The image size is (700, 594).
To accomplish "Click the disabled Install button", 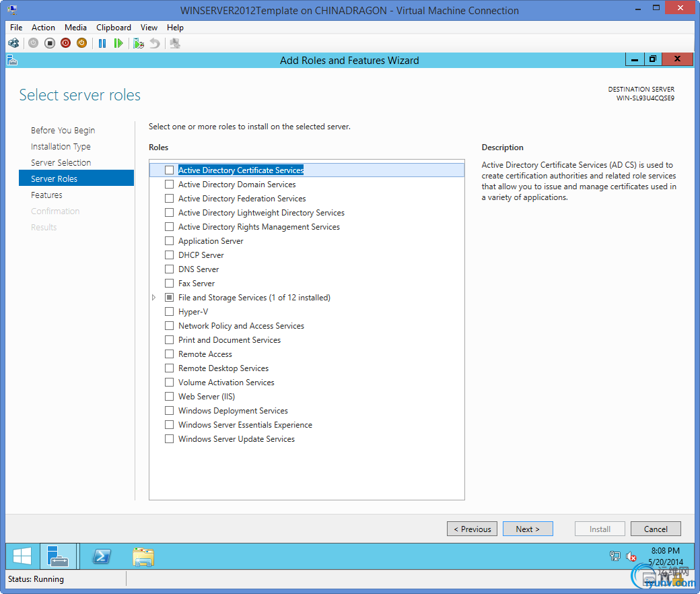I will tap(600, 529).
